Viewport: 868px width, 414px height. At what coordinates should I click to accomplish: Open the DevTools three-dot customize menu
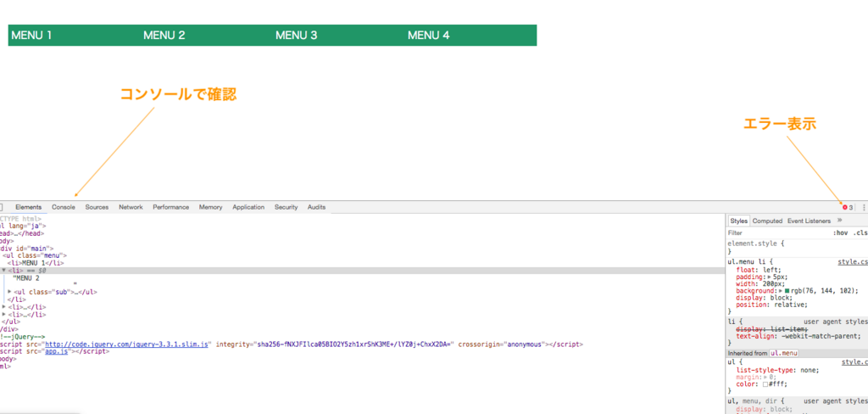(x=864, y=207)
